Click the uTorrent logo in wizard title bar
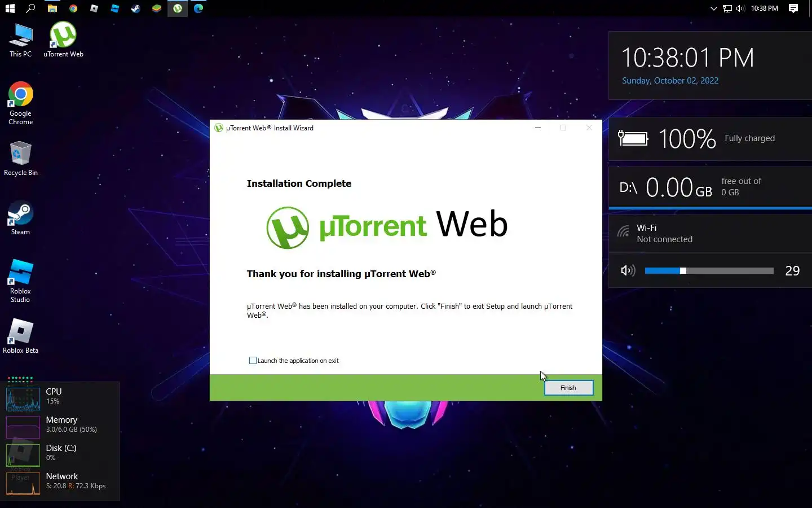The image size is (812, 508). (219, 128)
